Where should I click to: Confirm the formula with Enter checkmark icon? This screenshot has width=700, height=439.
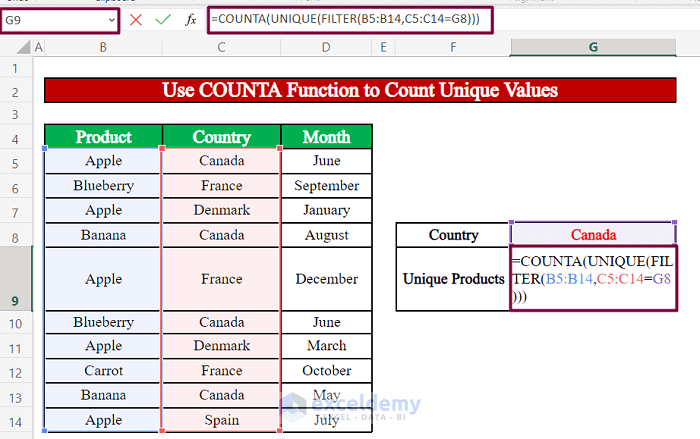[163, 20]
